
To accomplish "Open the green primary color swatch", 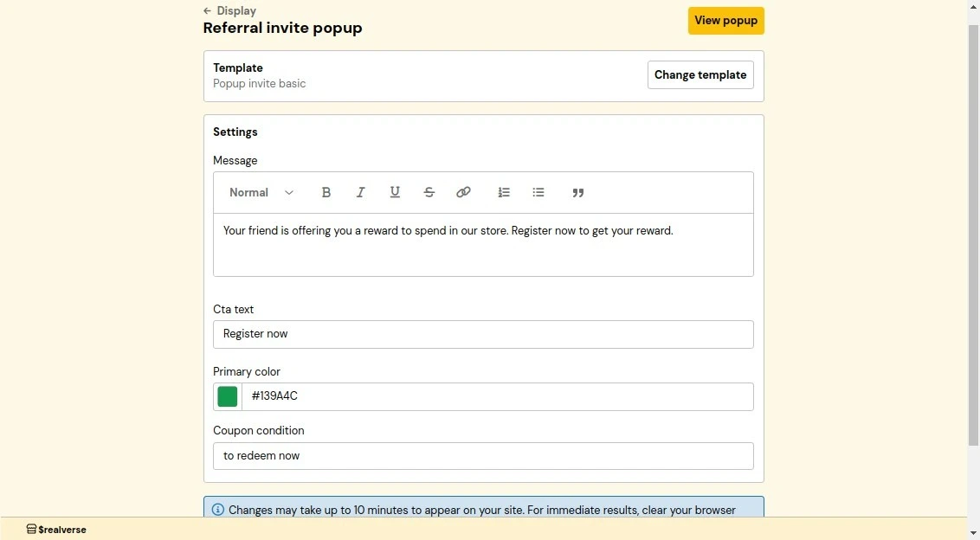I will point(228,396).
